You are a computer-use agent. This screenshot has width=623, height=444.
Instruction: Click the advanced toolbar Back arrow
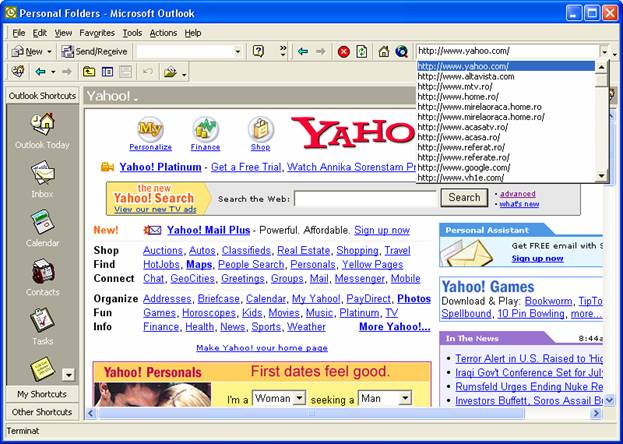40,72
